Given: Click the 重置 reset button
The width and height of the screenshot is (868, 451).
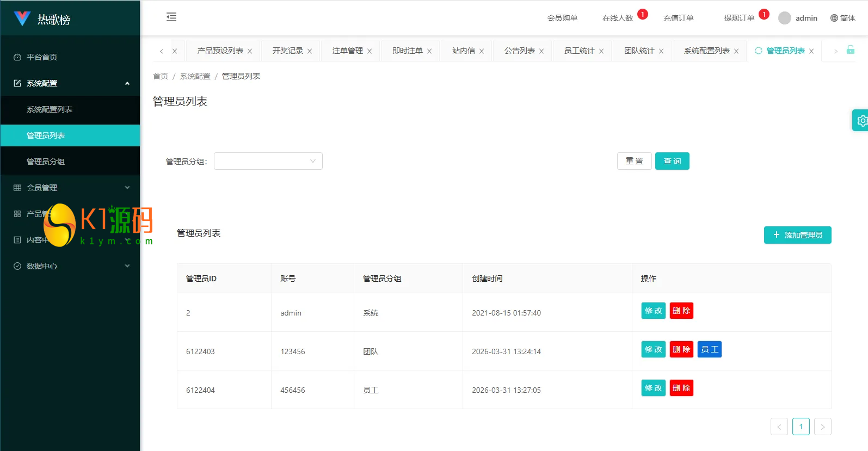Looking at the screenshot, I should point(635,161).
